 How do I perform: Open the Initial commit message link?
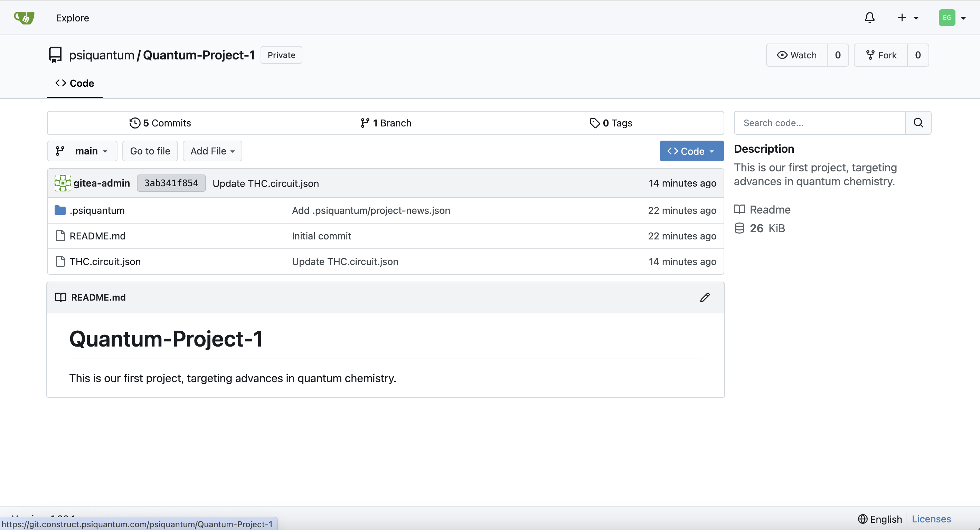pos(321,236)
